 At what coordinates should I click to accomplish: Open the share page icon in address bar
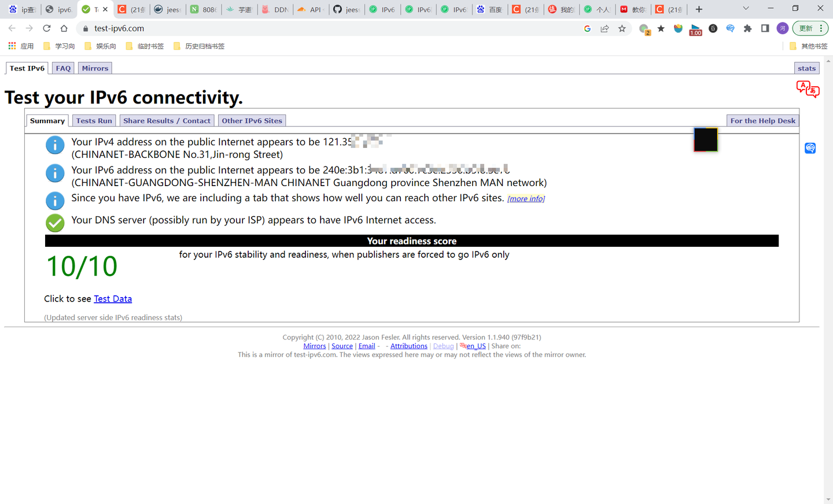605,28
